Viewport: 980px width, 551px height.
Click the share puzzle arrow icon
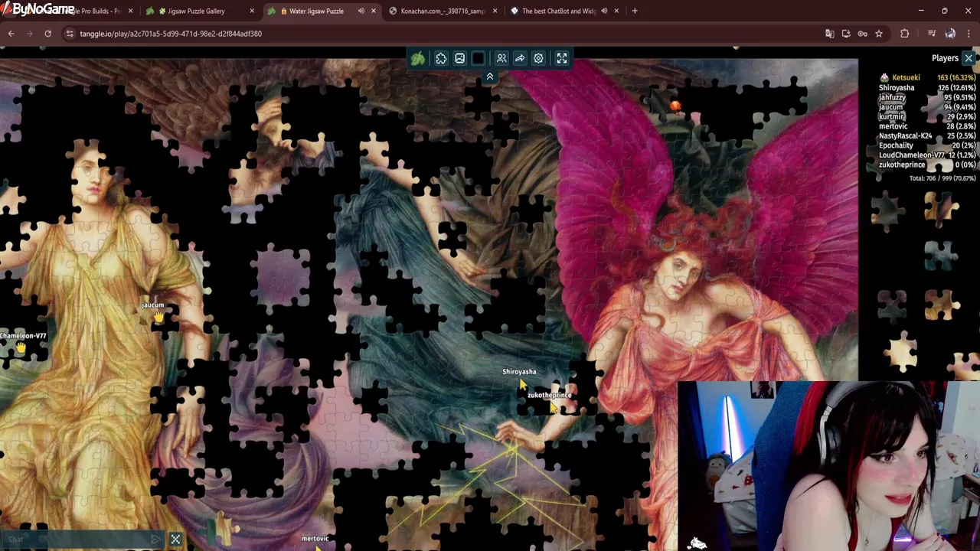[x=520, y=58]
